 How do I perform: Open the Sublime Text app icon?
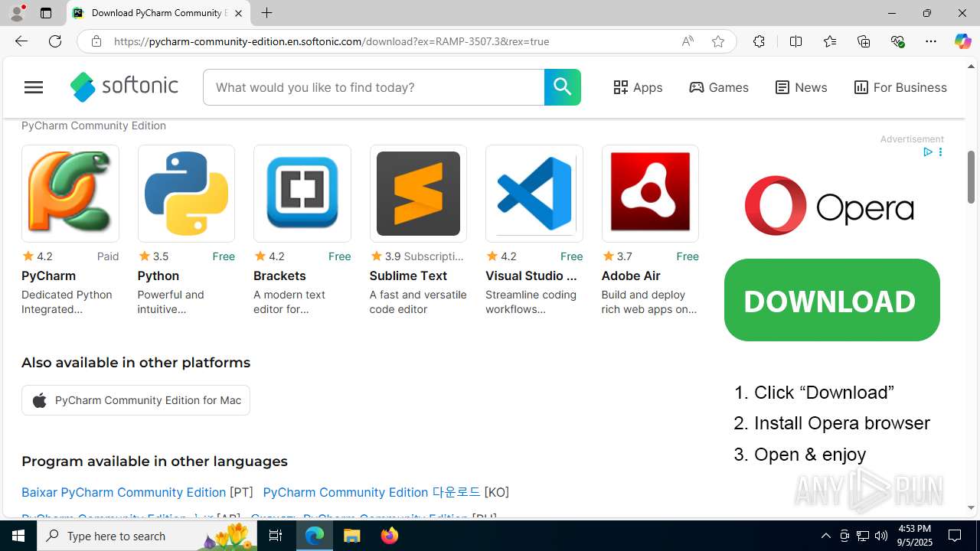point(418,194)
